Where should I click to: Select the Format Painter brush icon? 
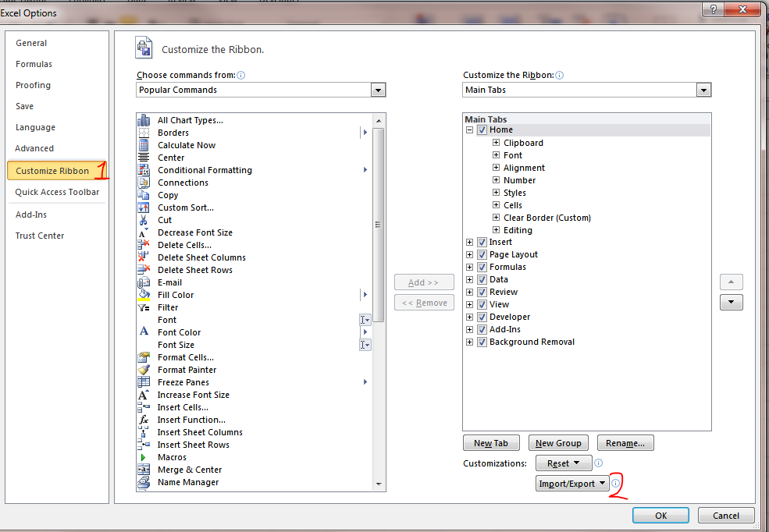[144, 370]
